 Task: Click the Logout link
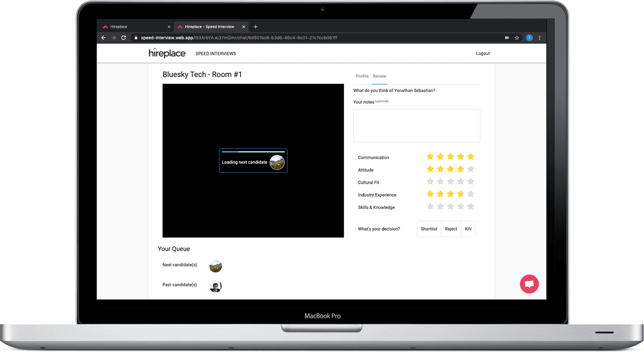[x=483, y=54]
